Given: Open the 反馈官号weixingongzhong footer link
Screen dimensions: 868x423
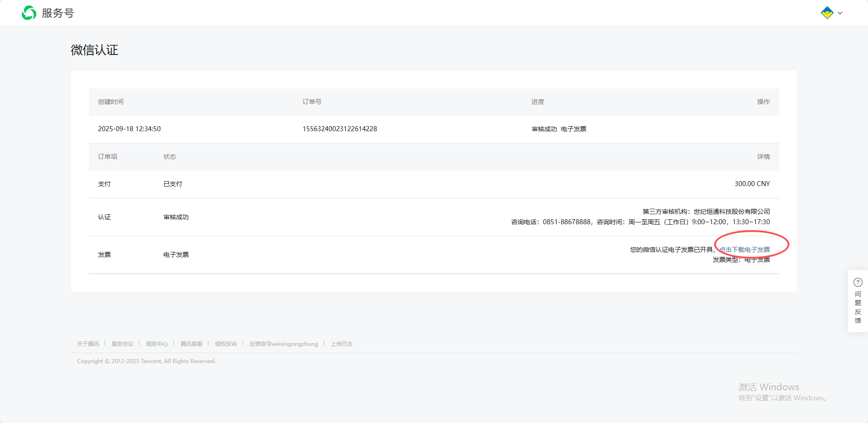Looking at the screenshot, I should pyautogui.click(x=284, y=344).
